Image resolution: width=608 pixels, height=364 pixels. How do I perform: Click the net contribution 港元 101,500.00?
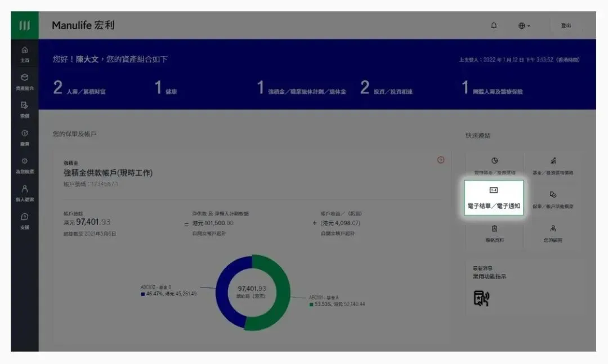pos(213,223)
